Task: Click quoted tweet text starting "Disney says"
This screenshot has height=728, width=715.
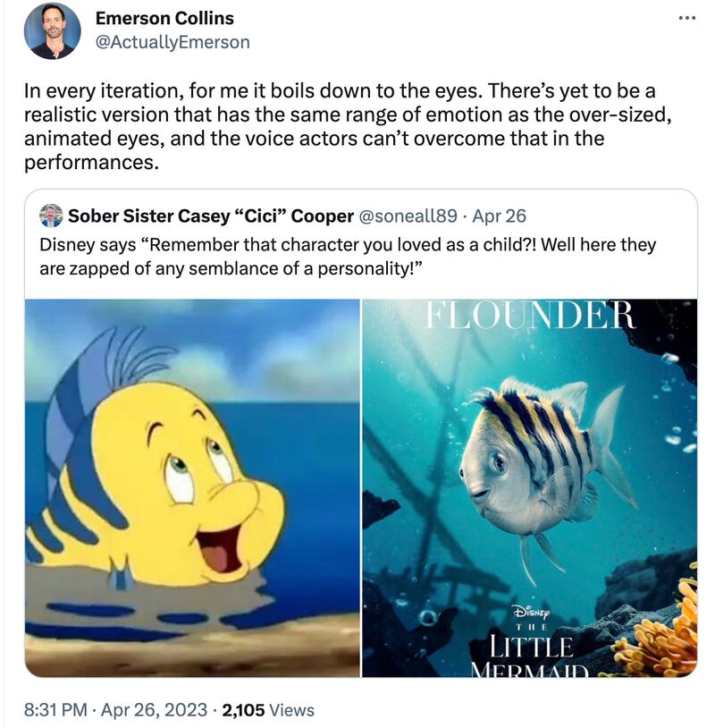Action: (347, 255)
